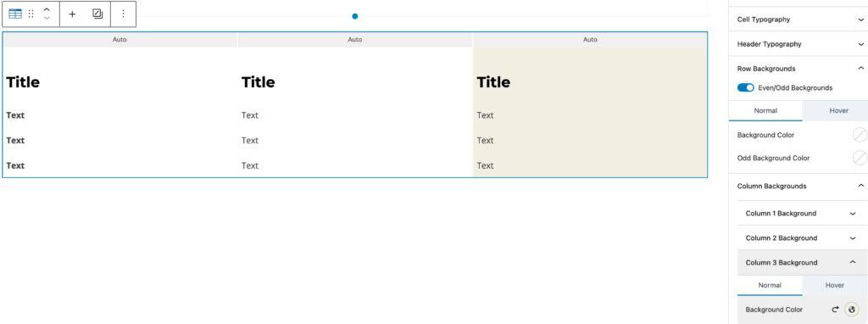Viewport: 868px width, 324px height.
Task: Click the plus add icon in toolbar
Action: tap(72, 14)
